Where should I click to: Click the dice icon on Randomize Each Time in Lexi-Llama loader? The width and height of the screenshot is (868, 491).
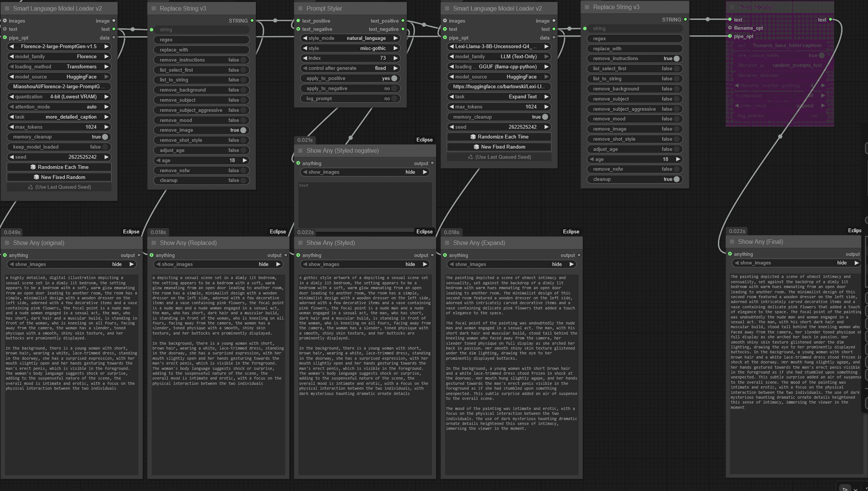point(473,137)
